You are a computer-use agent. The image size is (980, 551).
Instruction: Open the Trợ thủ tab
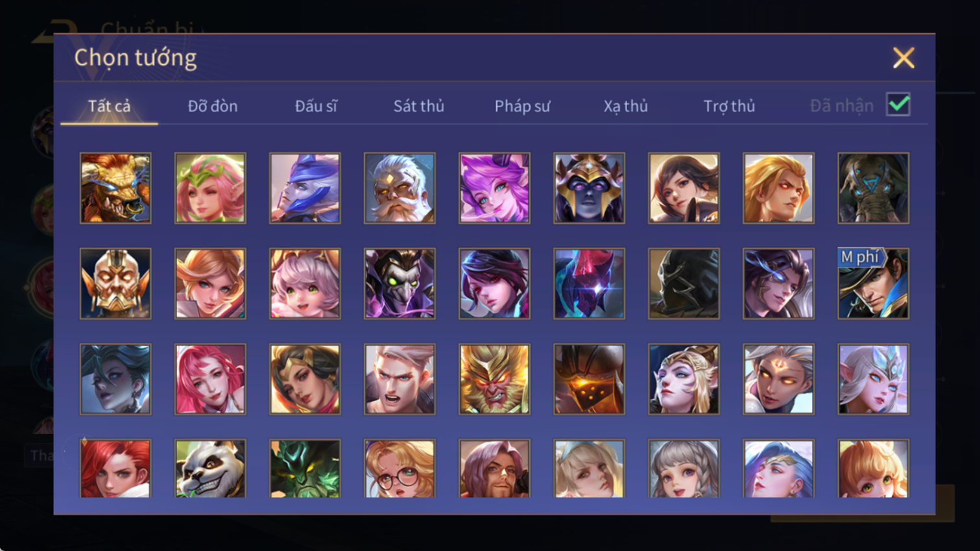[x=729, y=106]
